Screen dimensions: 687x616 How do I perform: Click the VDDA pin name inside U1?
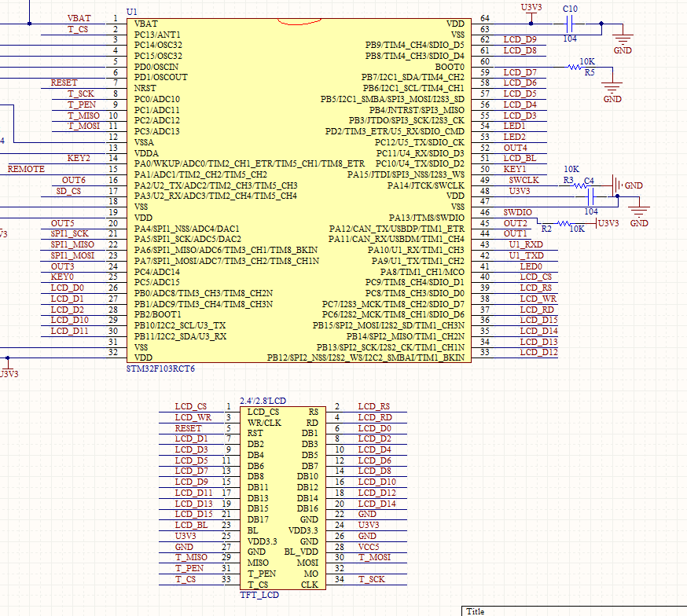[x=146, y=153]
